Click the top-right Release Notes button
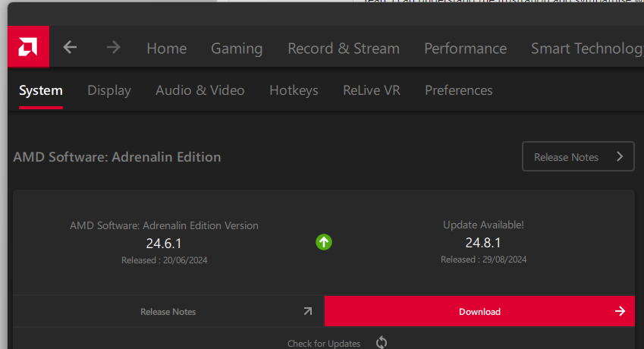 coord(578,156)
